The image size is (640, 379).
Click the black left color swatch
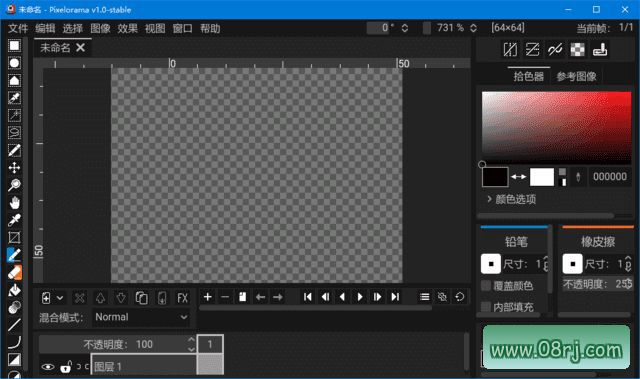(x=495, y=177)
